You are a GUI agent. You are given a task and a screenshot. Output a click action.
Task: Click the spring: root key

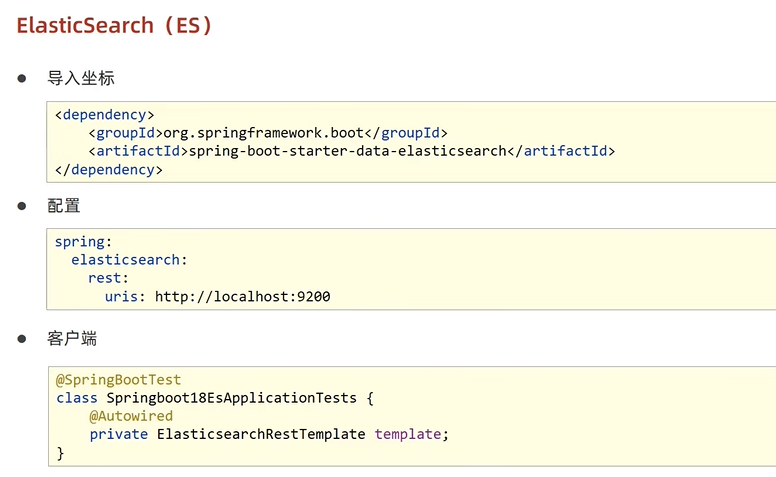pos(80,242)
